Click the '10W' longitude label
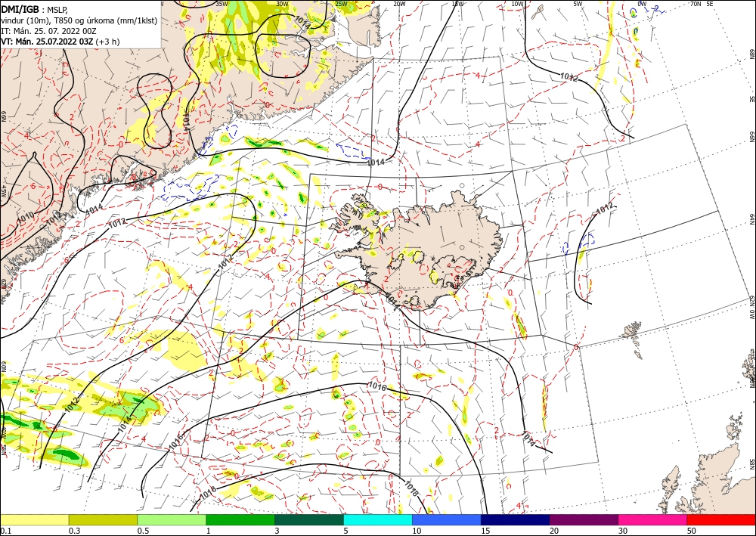756x536 pixels. click(x=517, y=4)
